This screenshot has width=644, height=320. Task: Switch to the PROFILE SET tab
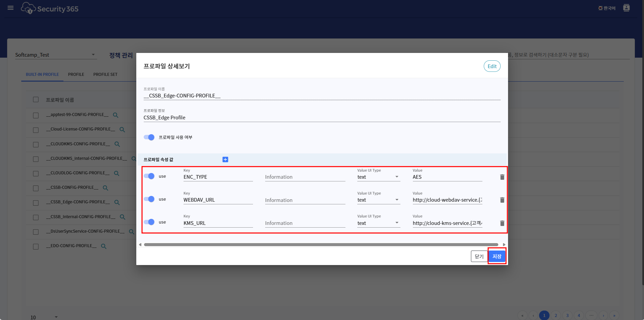pyautogui.click(x=105, y=75)
